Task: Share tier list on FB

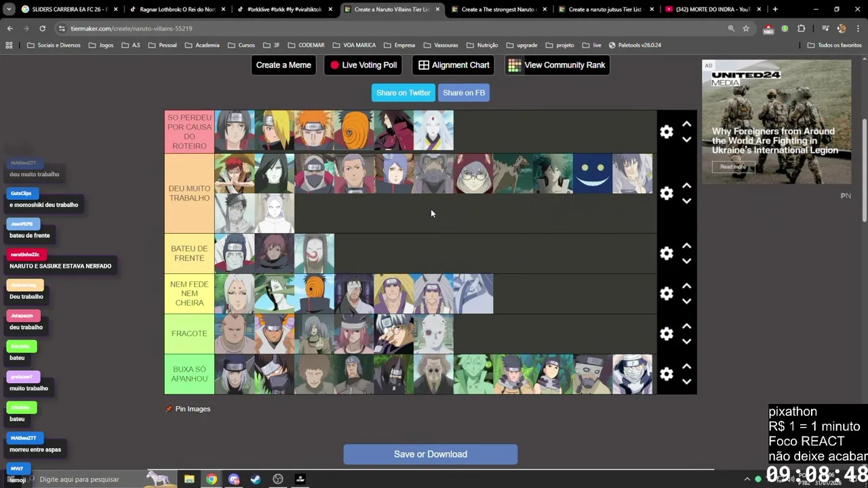Action: tap(464, 93)
